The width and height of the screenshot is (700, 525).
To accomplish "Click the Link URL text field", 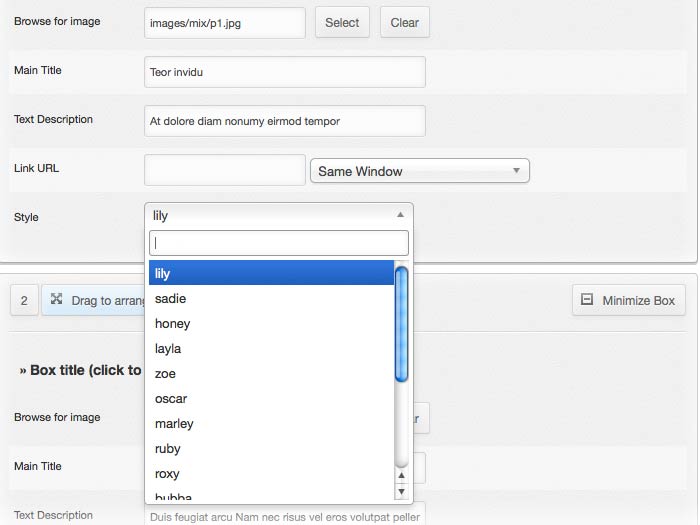I will [x=224, y=170].
